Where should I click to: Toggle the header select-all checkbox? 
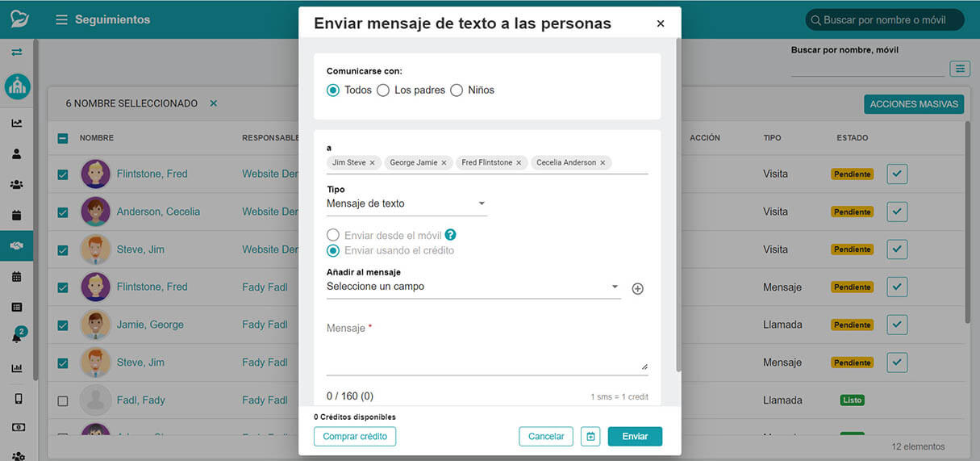pyautogui.click(x=63, y=138)
